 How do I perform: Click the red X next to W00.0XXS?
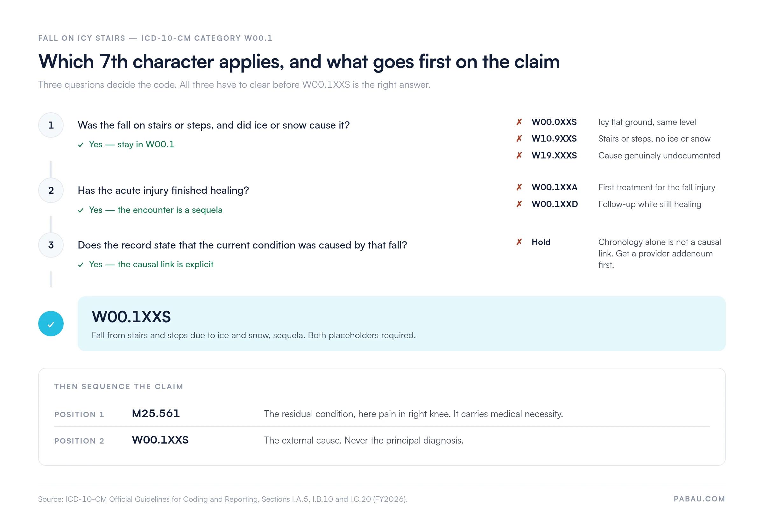tap(519, 122)
